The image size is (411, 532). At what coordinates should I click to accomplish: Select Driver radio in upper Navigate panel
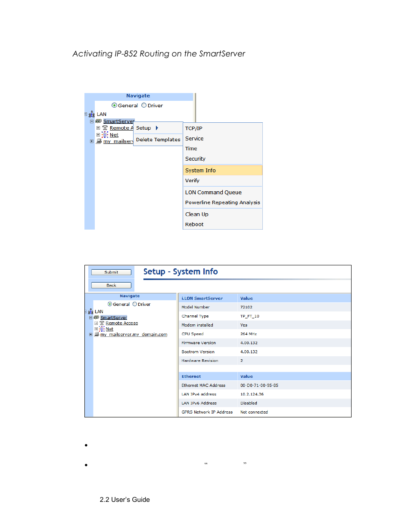[144, 105]
